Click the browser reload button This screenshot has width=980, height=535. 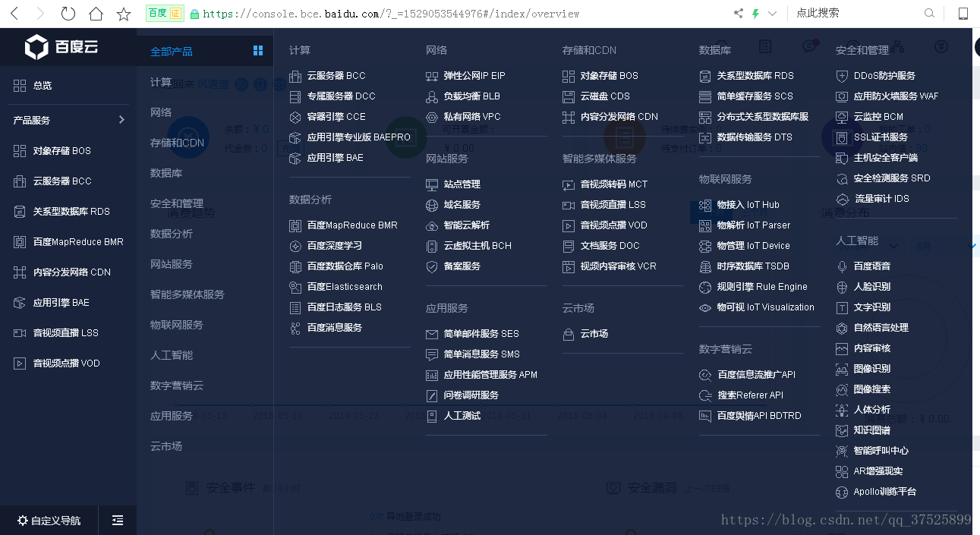68,14
